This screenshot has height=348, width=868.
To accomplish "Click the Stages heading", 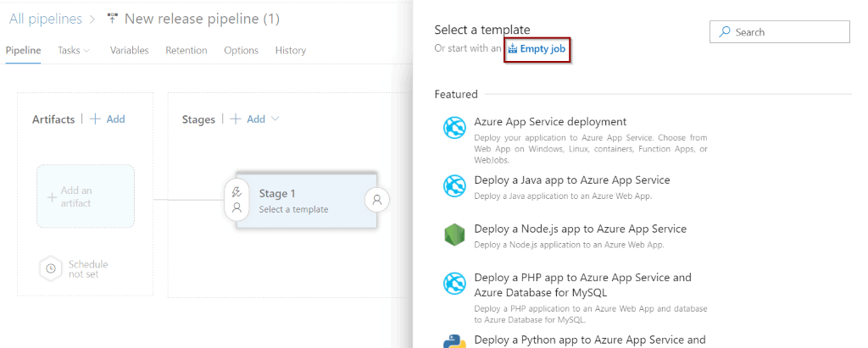I will (198, 119).
